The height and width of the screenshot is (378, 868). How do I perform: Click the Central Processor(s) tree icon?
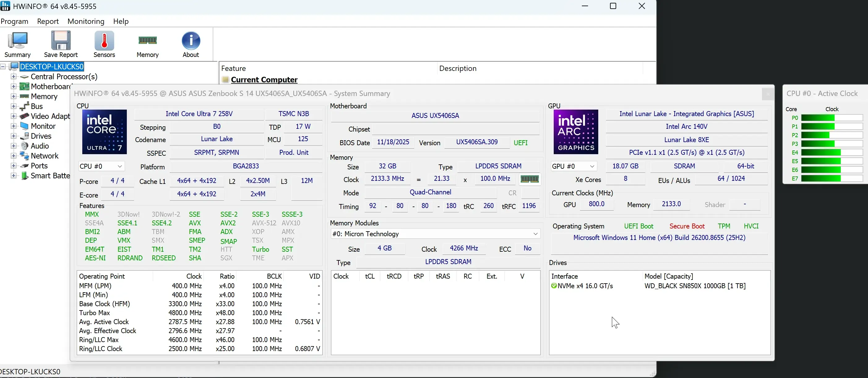pos(24,77)
